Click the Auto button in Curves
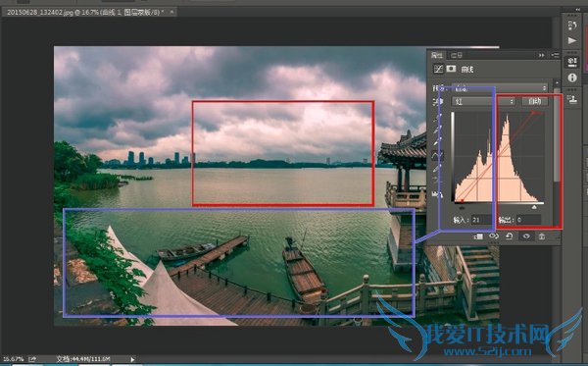Image resolution: width=588 pixels, height=366 pixels. [534, 101]
